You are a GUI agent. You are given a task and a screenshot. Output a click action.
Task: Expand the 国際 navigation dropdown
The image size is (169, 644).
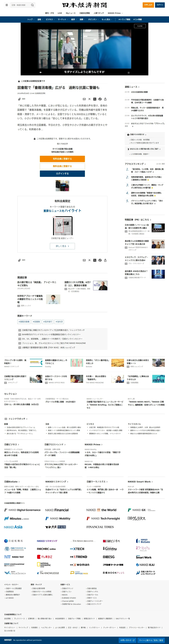point(82,20)
